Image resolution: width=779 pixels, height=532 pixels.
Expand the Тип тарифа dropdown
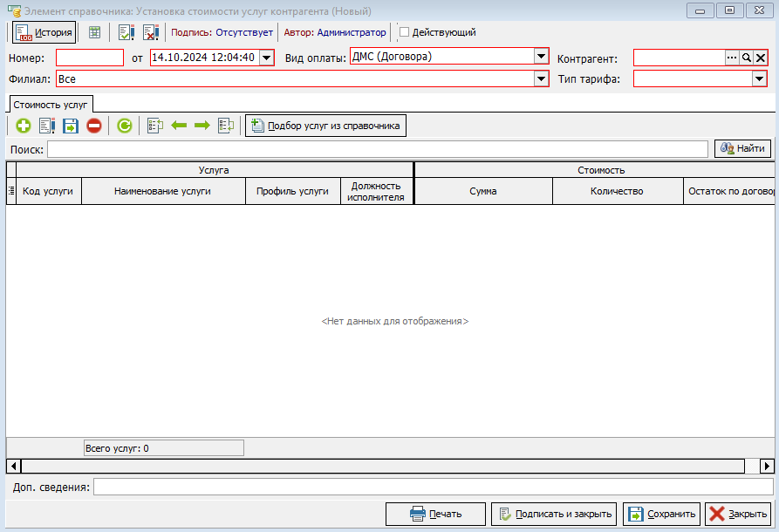[759, 79]
